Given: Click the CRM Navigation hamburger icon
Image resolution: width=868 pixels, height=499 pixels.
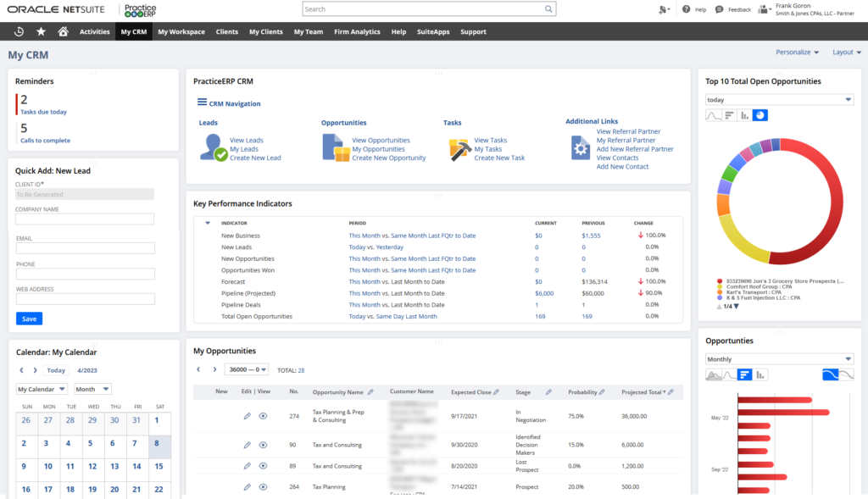Looking at the screenshot, I should [x=202, y=103].
